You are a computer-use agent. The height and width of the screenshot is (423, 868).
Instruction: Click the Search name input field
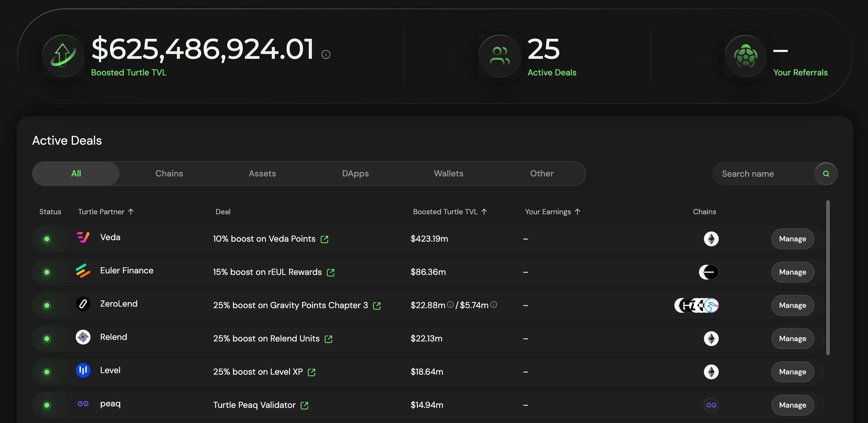click(761, 174)
